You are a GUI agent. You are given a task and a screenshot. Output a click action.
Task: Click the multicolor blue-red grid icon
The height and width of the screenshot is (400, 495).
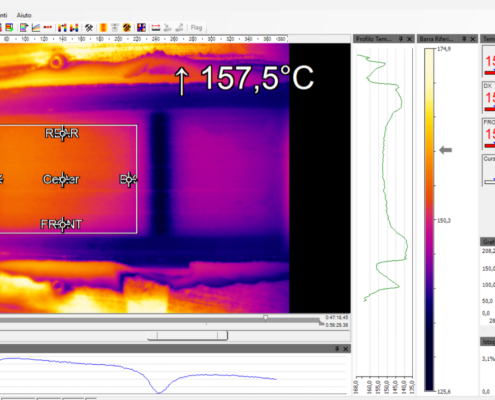[x=141, y=28]
